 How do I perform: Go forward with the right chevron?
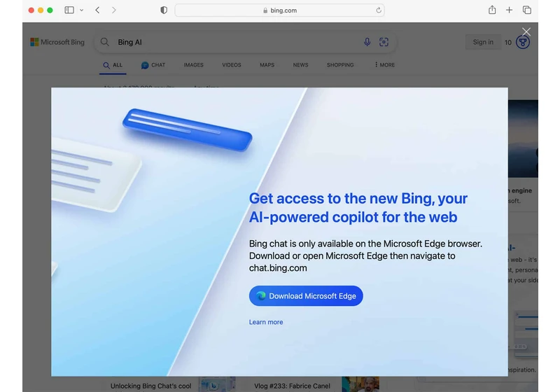pyautogui.click(x=114, y=10)
